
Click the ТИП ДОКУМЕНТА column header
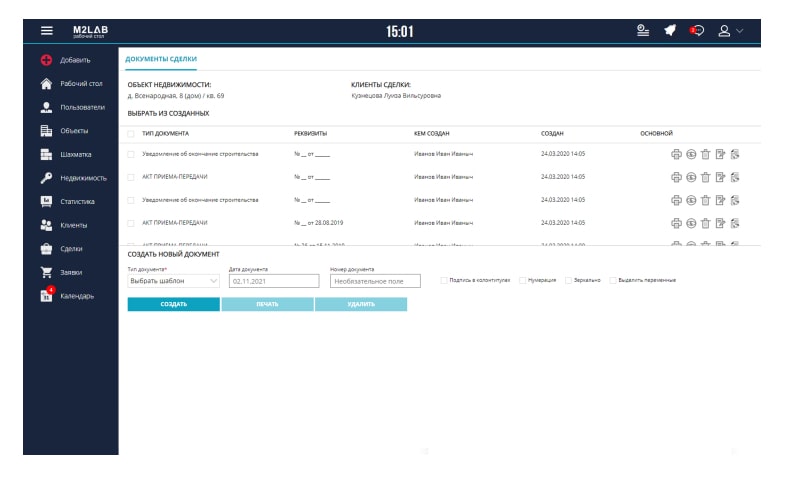click(x=165, y=134)
